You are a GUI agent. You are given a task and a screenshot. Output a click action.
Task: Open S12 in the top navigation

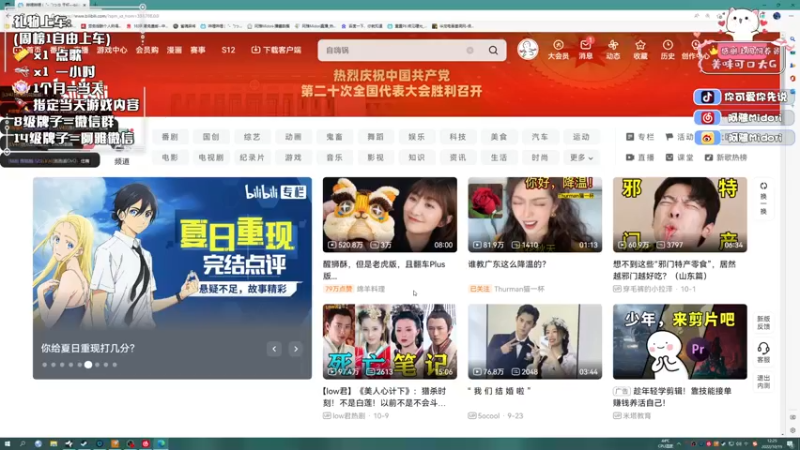pos(228,50)
